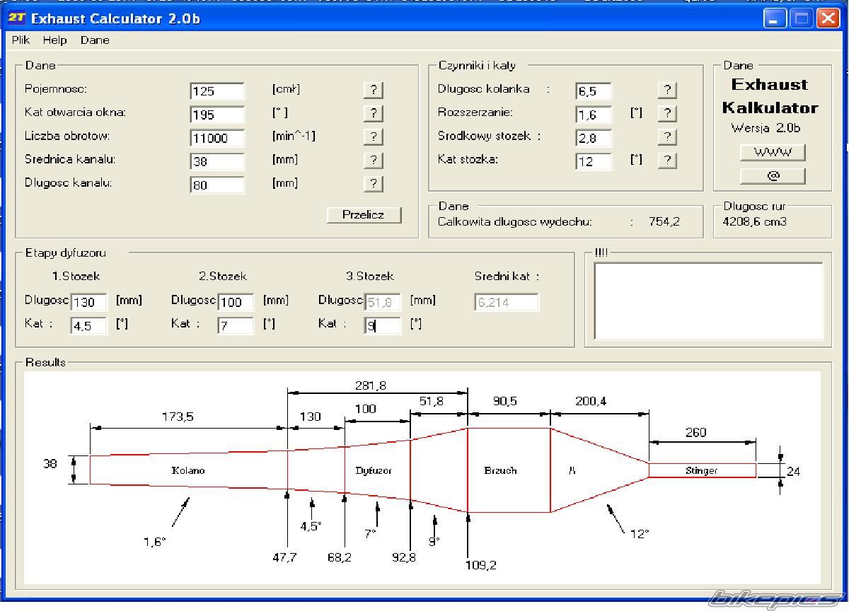Open help for Liczba obrotow field
This screenshot has height=616, width=861.
coord(373,136)
